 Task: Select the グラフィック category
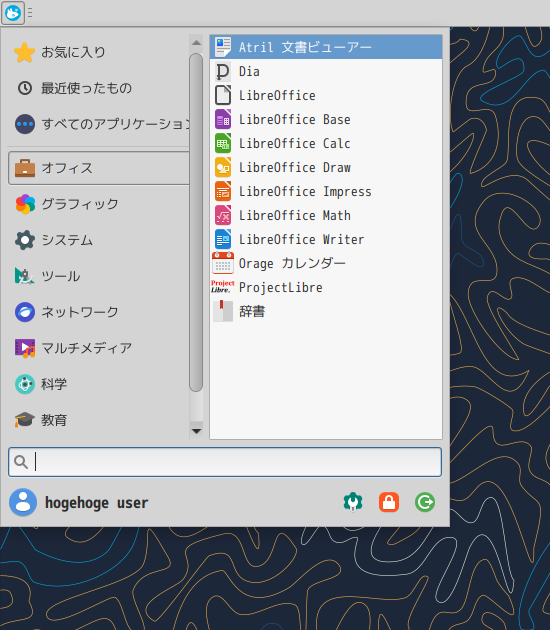point(98,204)
